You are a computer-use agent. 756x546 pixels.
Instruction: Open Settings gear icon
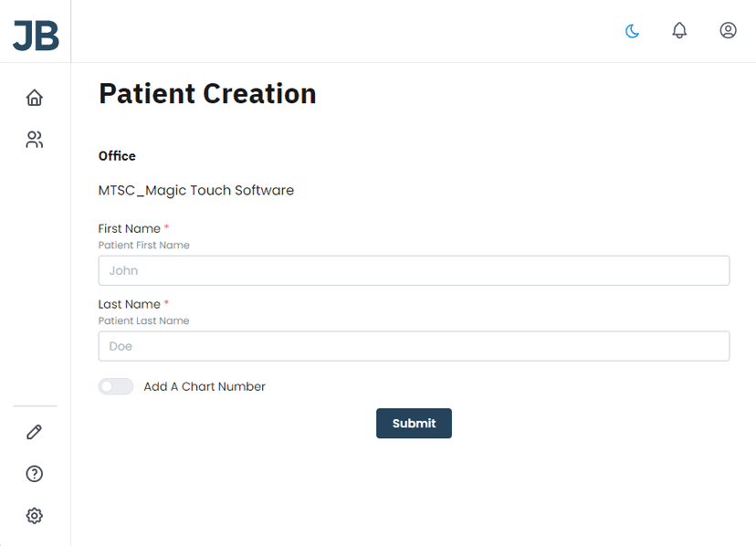coord(35,516)
